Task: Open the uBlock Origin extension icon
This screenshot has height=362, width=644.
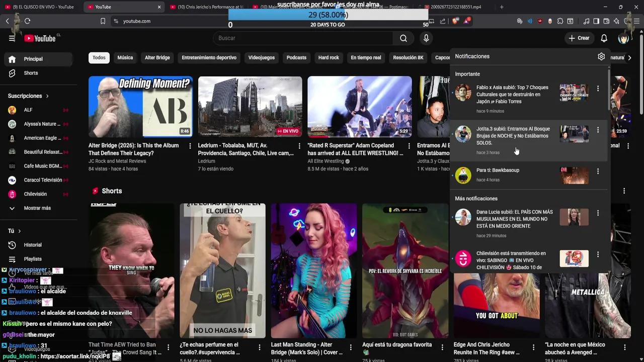Action: pos(540,21)
